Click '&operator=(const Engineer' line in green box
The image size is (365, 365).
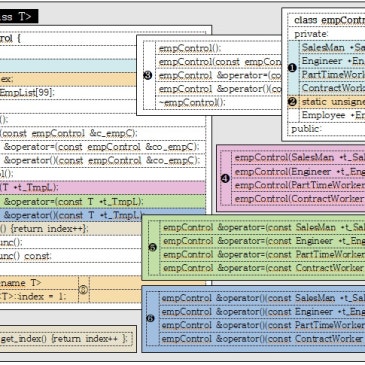[263, 241]
